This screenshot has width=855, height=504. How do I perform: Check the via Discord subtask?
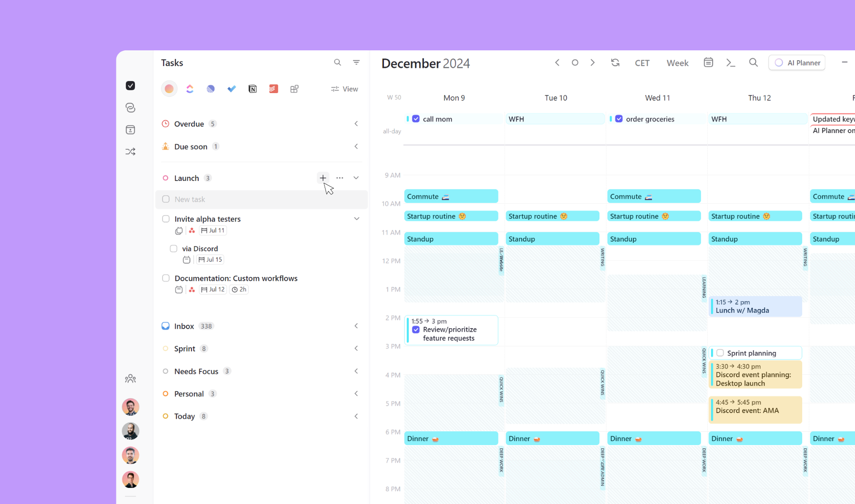[x=173, y=248]
